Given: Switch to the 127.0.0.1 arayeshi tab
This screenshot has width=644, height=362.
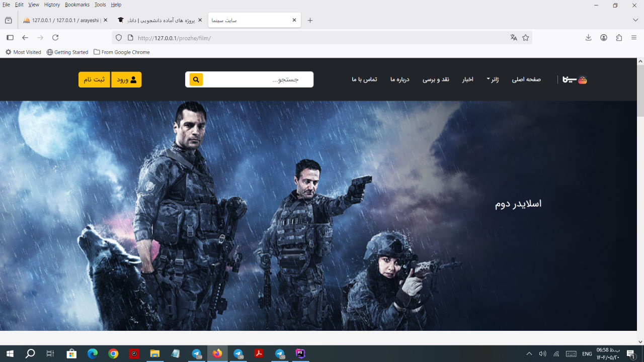Looking at the screenshot, I should point(63,20).
